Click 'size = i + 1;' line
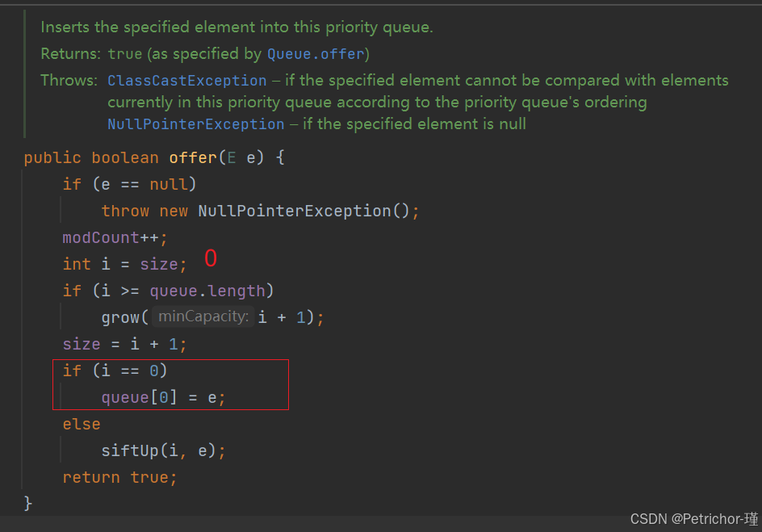This screenshot has height=532, width=762. click(124, 345)
